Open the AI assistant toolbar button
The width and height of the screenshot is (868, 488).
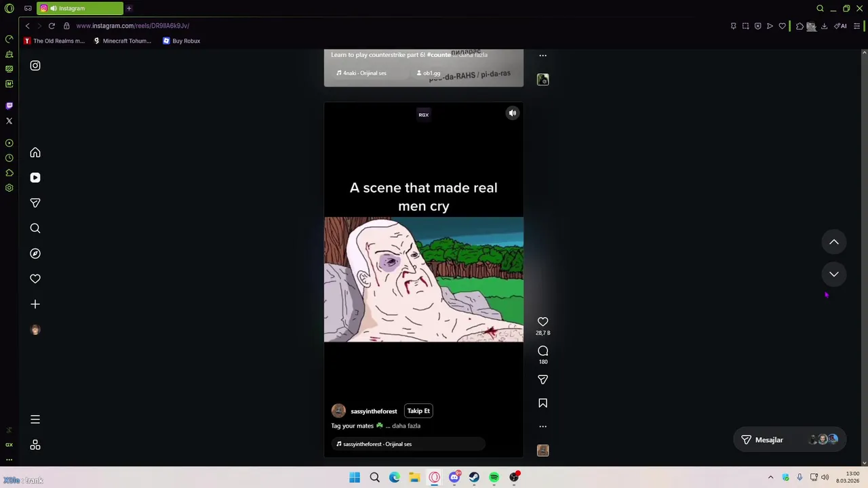click(840, 26)
